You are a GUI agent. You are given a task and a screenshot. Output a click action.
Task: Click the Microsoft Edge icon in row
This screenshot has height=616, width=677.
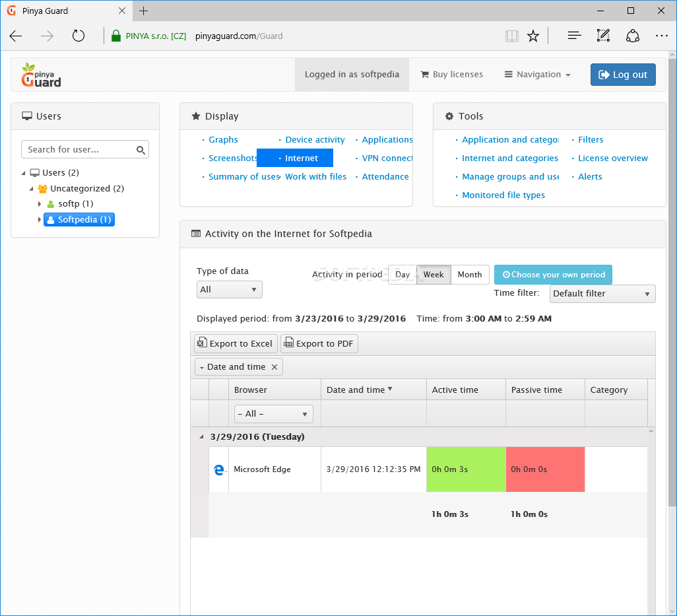[219, 469]
